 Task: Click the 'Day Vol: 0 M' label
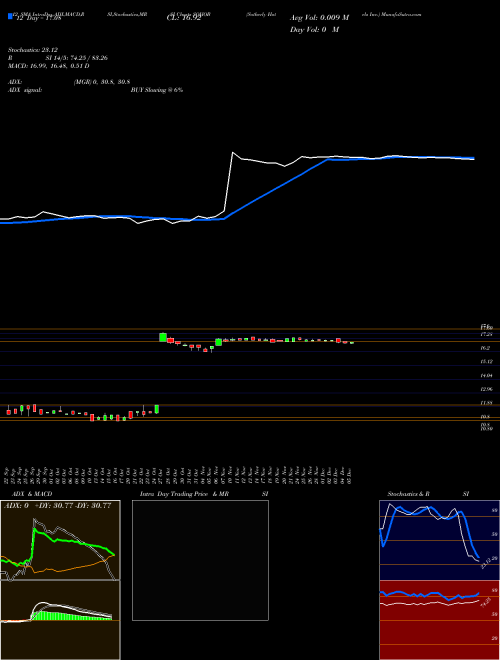314,29
